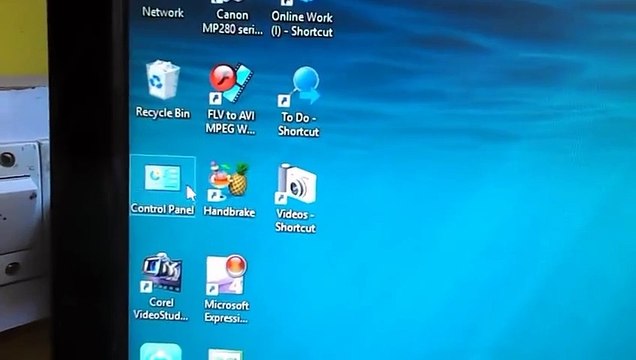Click the Network icon label
The image size is (636, 360).
point(163,13)
